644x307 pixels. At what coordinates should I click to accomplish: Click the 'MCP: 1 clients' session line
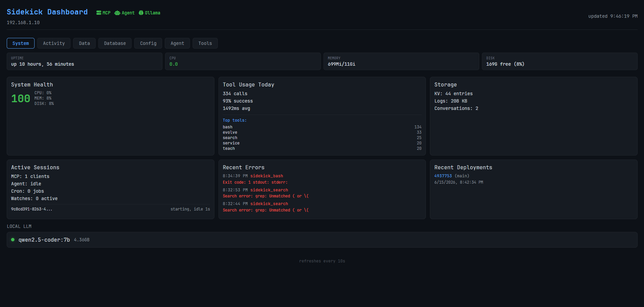(x=30, y=177)
